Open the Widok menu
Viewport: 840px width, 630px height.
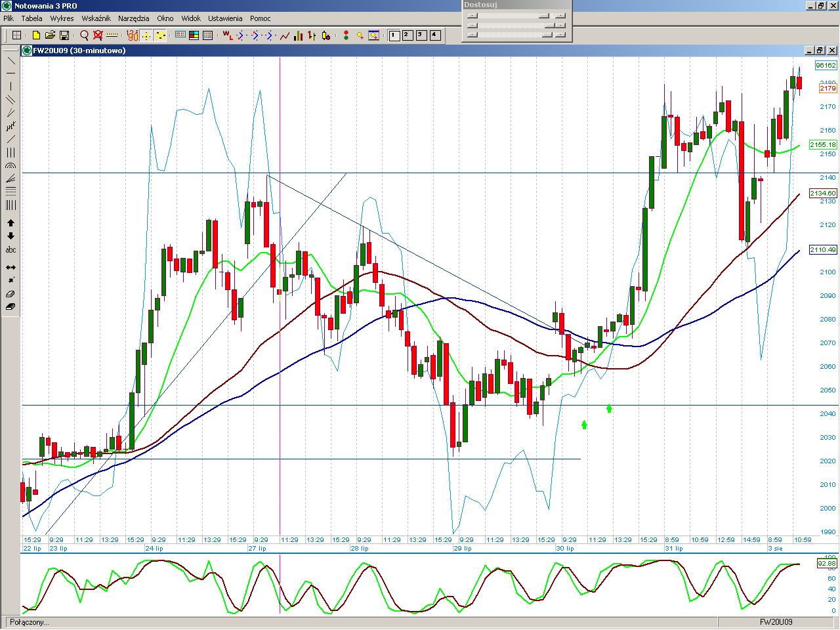[191, 18]
